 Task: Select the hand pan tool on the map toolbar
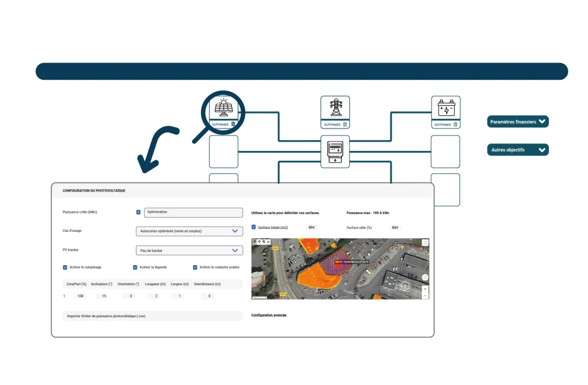pos(254,242)
